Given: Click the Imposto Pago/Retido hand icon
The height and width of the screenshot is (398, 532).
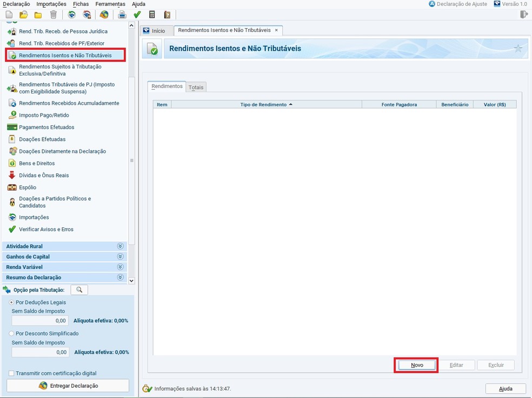Looking at the screenshot, I should [x=12, y=115].
